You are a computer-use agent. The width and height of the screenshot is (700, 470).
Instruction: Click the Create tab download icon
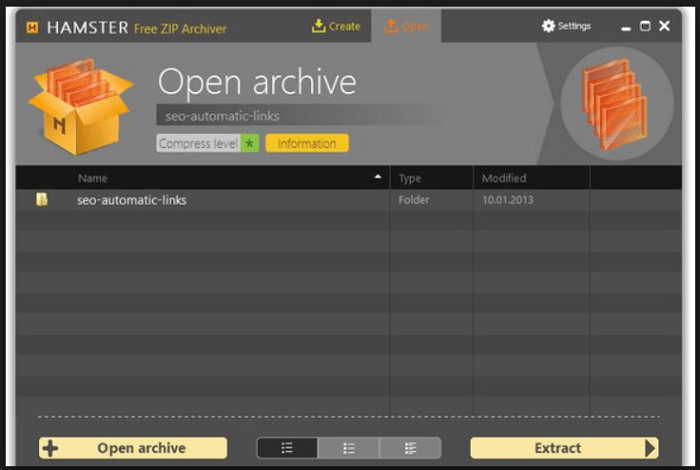pyautogui.click(x=318, y=26)
